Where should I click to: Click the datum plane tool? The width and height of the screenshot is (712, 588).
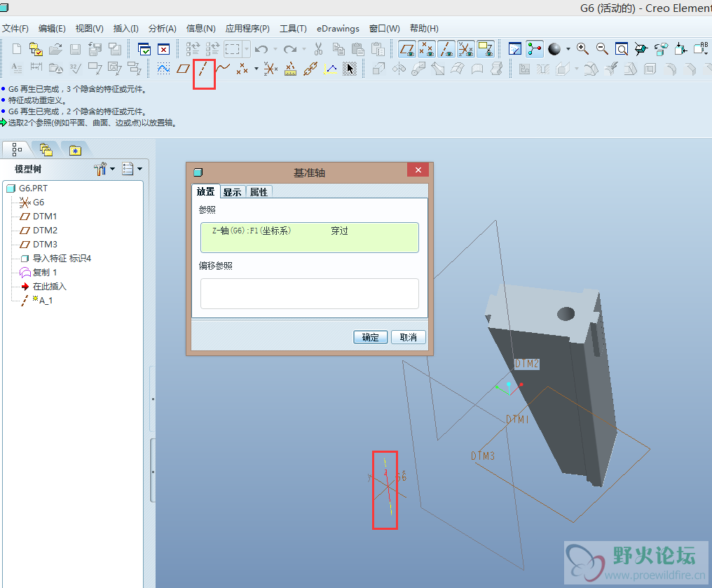click(x=184, y=69)
